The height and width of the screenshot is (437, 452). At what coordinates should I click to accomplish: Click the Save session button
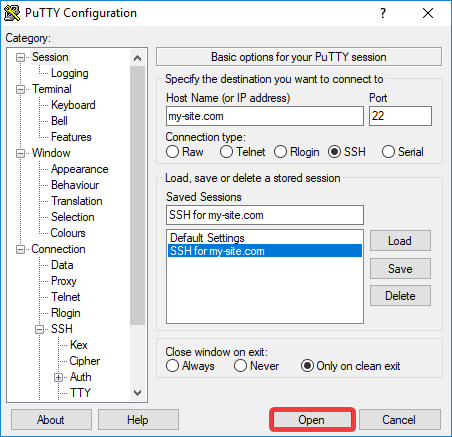400,269
